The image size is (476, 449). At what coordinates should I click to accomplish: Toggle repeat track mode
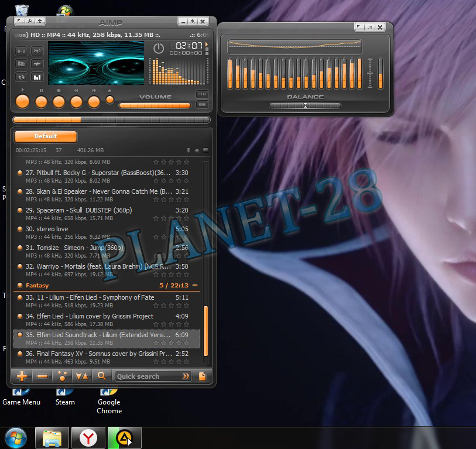pos(21,76)
